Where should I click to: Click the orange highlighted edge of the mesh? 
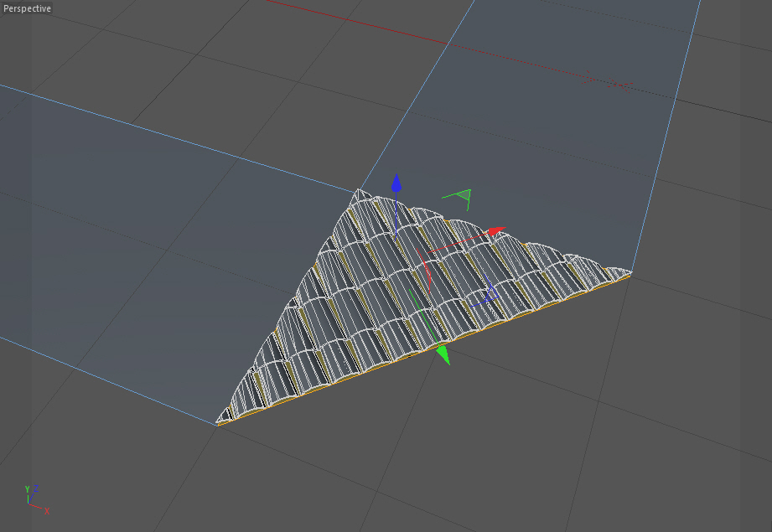423,350
